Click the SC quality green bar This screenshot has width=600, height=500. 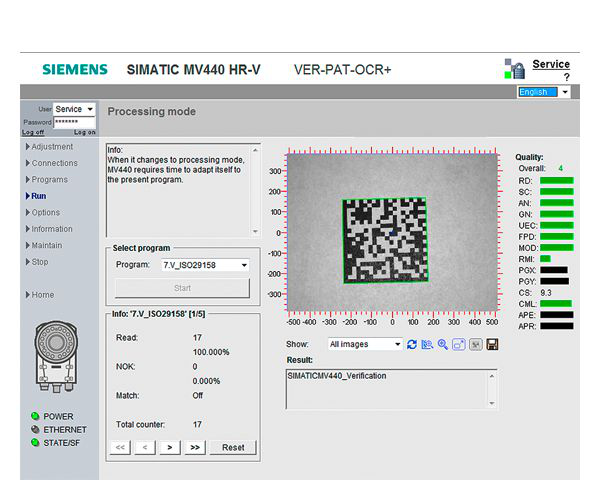tap(557, 192)
